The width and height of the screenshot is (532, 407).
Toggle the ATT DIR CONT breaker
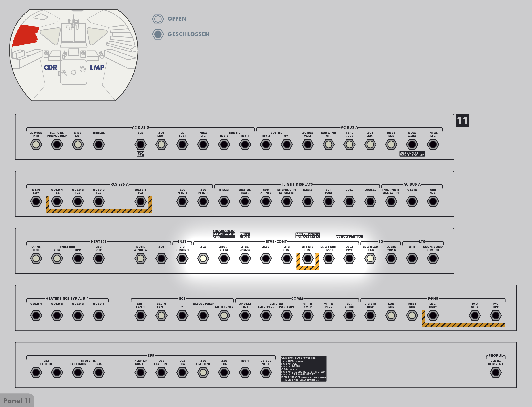(x=307, y=259)
